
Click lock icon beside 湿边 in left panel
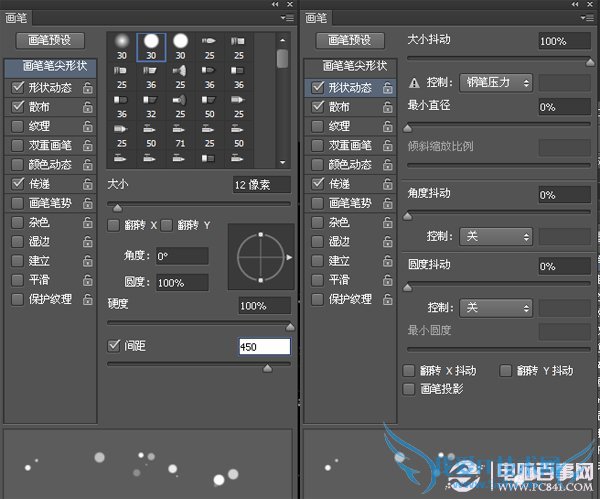(88, 241)
